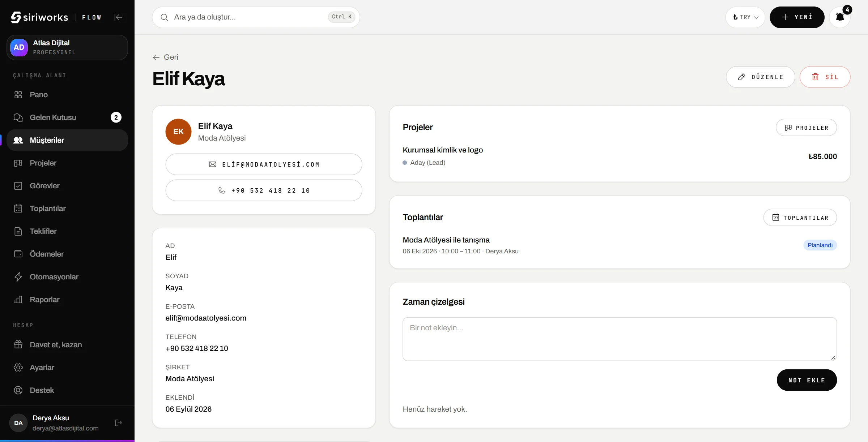Click the 06 Eylül 2026 added date
Viewport: 868px width, 442px height.
tap(188, 409)
